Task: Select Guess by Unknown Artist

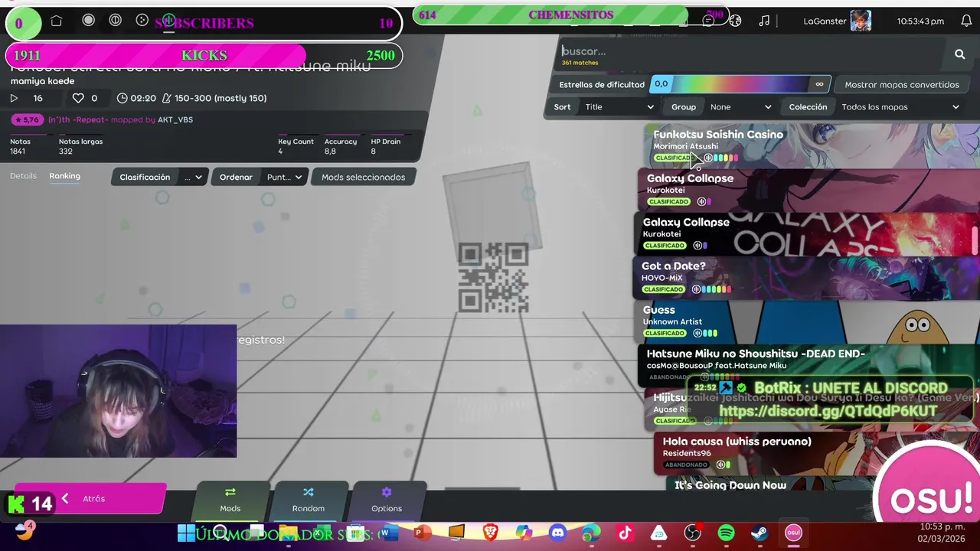Action: [x=807, y=321]
